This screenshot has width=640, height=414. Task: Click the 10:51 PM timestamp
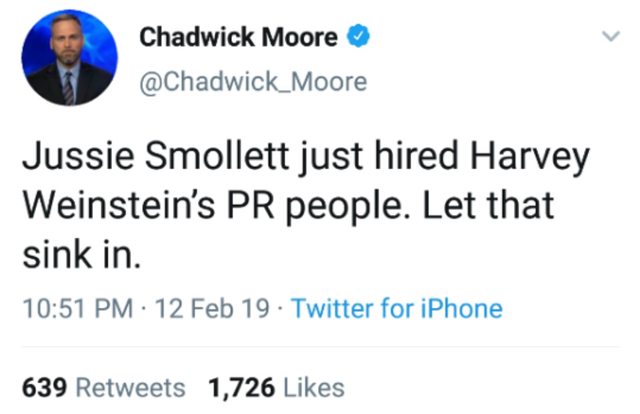tap(73, 308)
